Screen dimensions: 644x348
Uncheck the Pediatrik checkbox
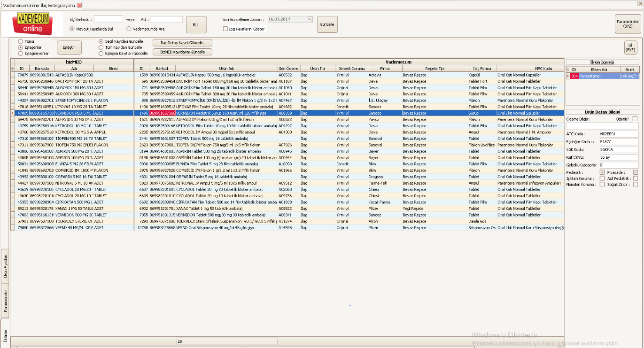pos(602,172)
